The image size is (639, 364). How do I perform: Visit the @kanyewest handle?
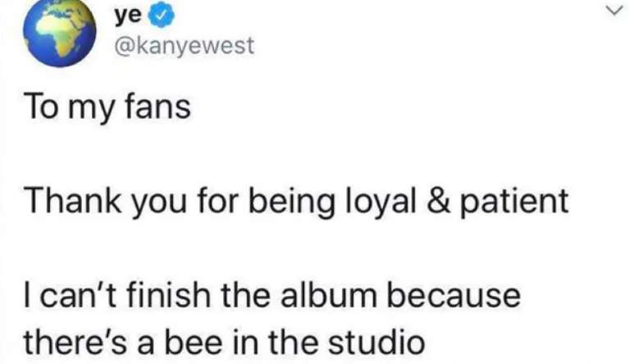(x=185, y=45)
